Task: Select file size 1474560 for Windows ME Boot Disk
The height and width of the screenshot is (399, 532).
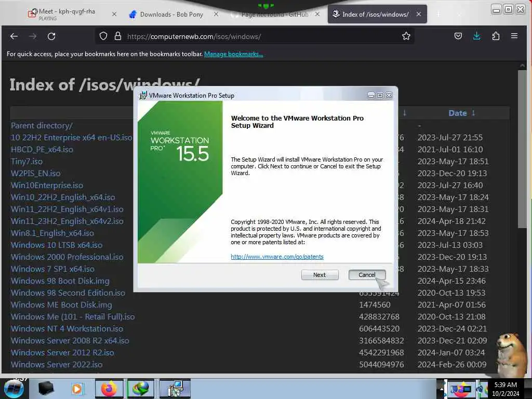Action: click(375, 304)
